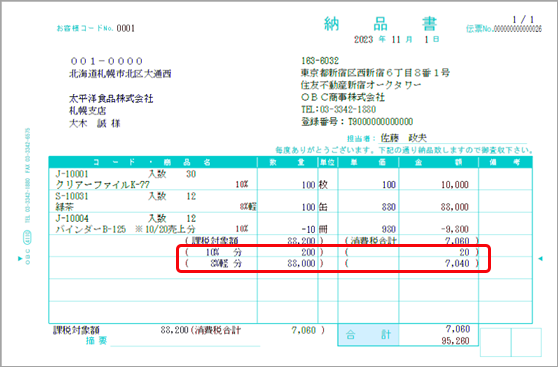Select the product code J-10004

(x=72, y=218)
